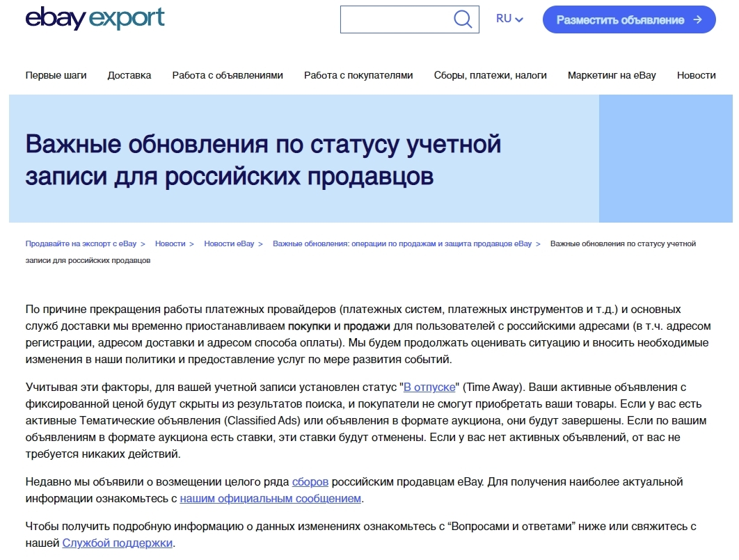Click the bold text покупки и продажи
The width and height of the screenshot is (739, 560).
339,326
